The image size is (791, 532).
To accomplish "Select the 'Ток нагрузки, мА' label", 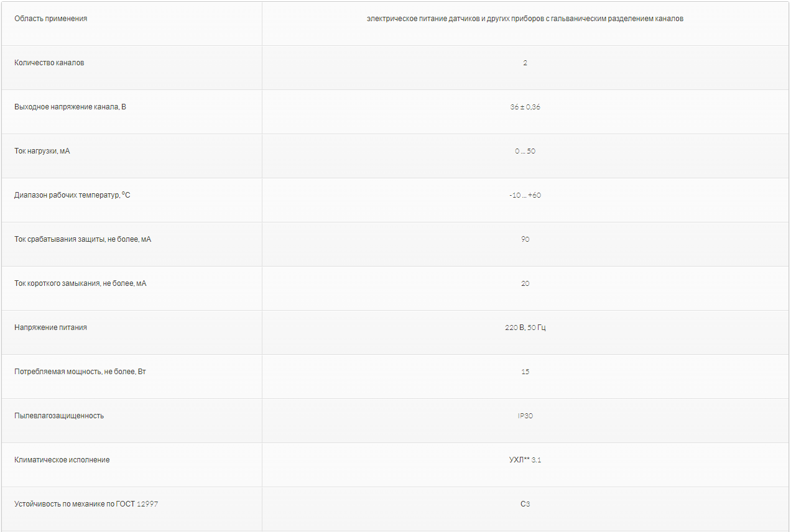I will [42, 151].
